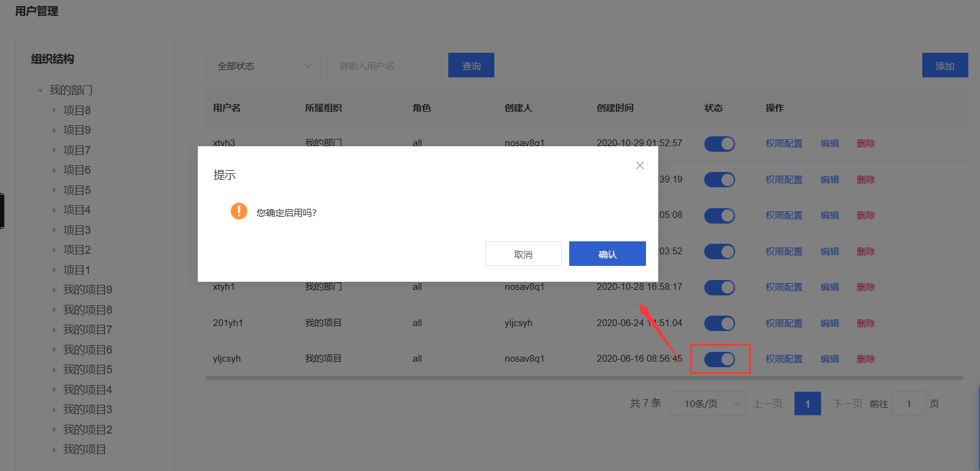Select 我的项目5 in the organization tree

(x=88, y=370)
